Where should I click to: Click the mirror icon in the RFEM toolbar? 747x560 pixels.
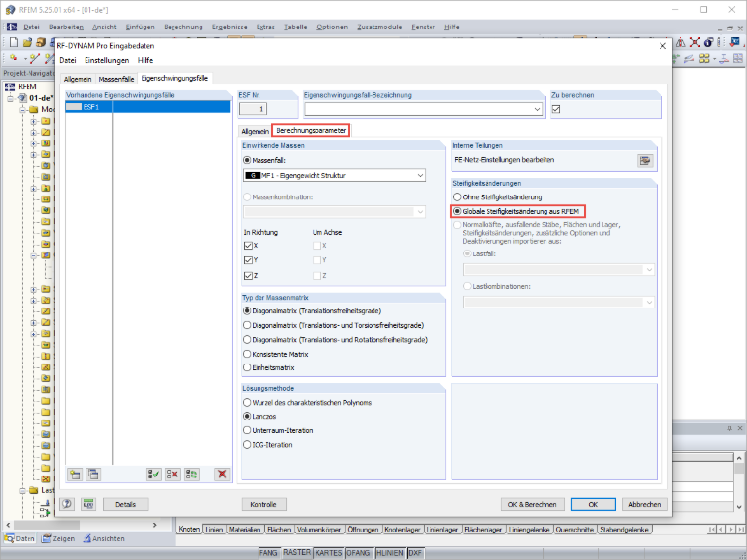pos(681,43)
